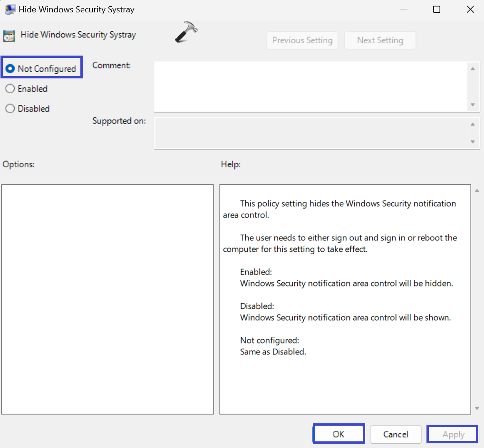Image resolution: width=484 pixels, height=448 pixels.
Task: Click the policy editor icon in title bar
Action: [x=9, y=10]
